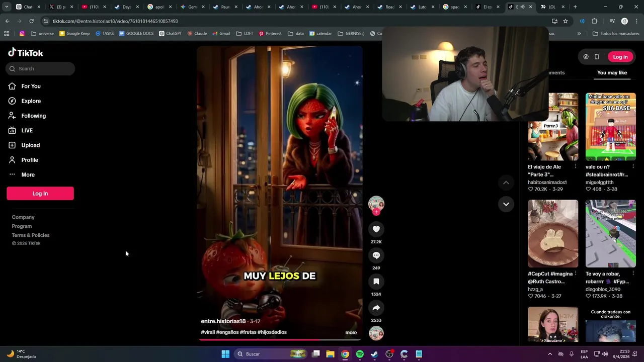Go back in browser history
The width and height of the screenshot is (644, 362).
[x=7, y=21]
